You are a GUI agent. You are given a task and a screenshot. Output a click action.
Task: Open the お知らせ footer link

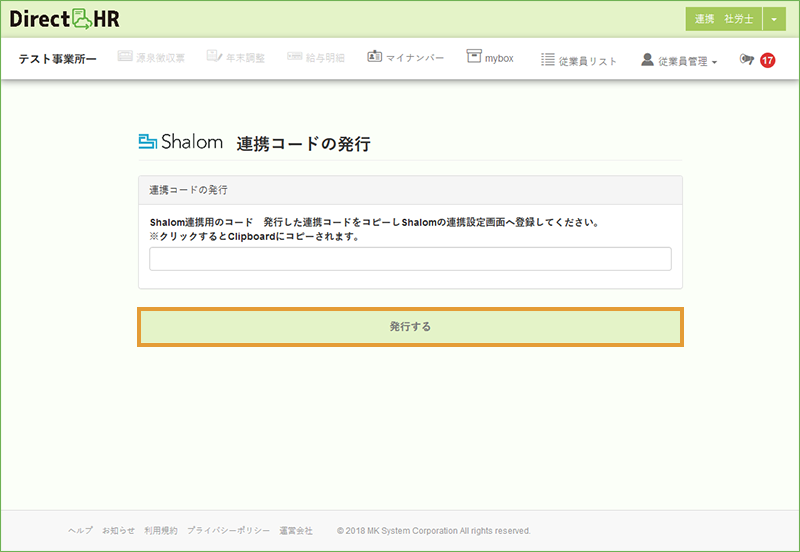118,531
